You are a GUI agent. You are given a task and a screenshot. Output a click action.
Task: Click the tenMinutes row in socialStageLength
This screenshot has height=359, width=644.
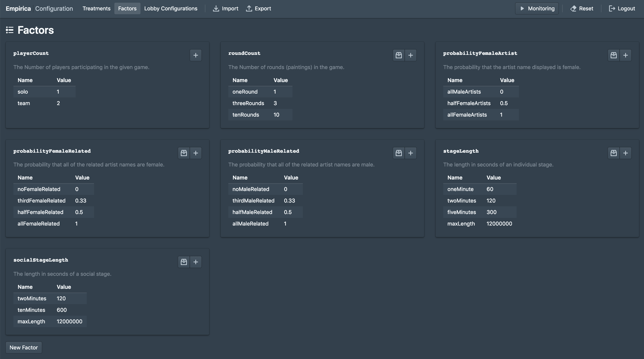[50, 310]
